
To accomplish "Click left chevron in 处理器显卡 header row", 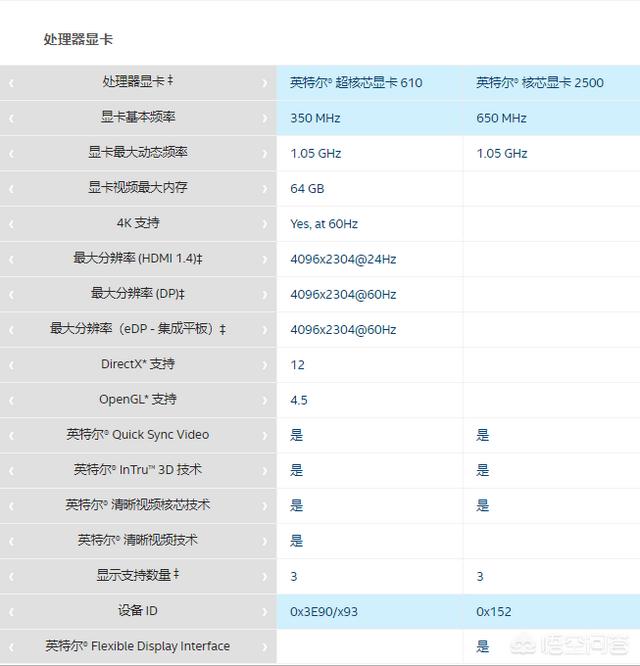I will point(11,83).
